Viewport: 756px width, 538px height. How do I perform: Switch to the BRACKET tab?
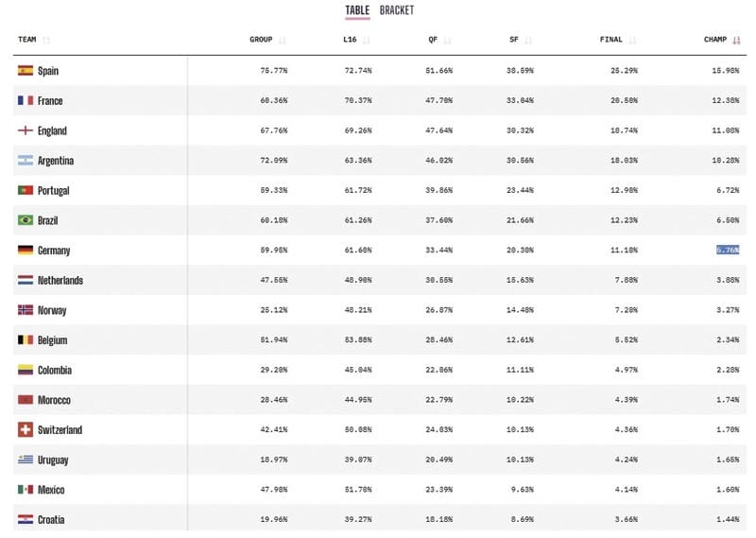(x=397, y=10)
